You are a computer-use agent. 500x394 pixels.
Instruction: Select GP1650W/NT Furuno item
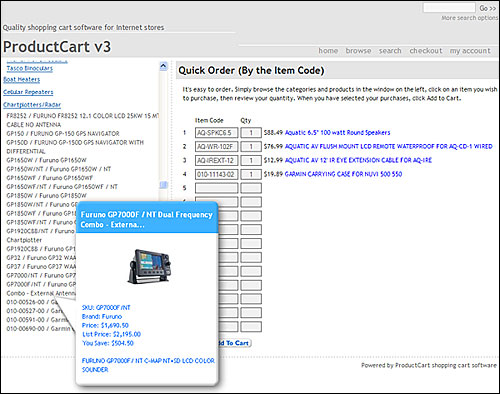pyautogui.click(x=59, y=169)
